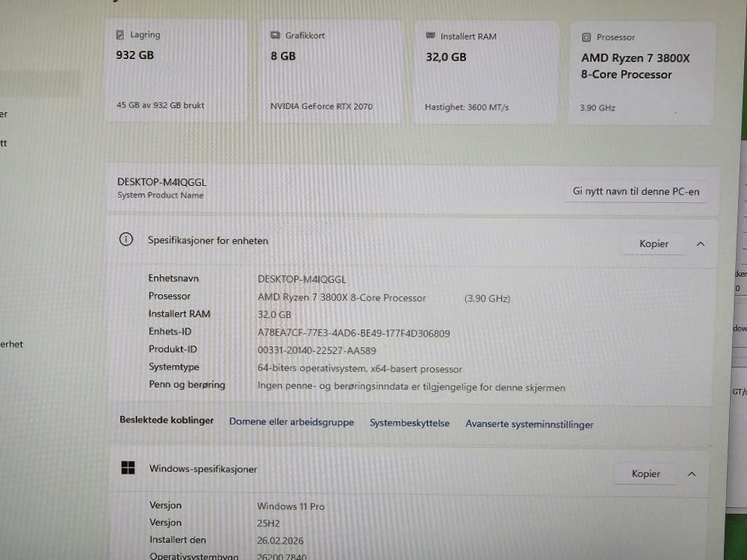Click the NVIDIA GeForce RTX 2070 text
Screen dimensions: 747x560
(321, 107)
